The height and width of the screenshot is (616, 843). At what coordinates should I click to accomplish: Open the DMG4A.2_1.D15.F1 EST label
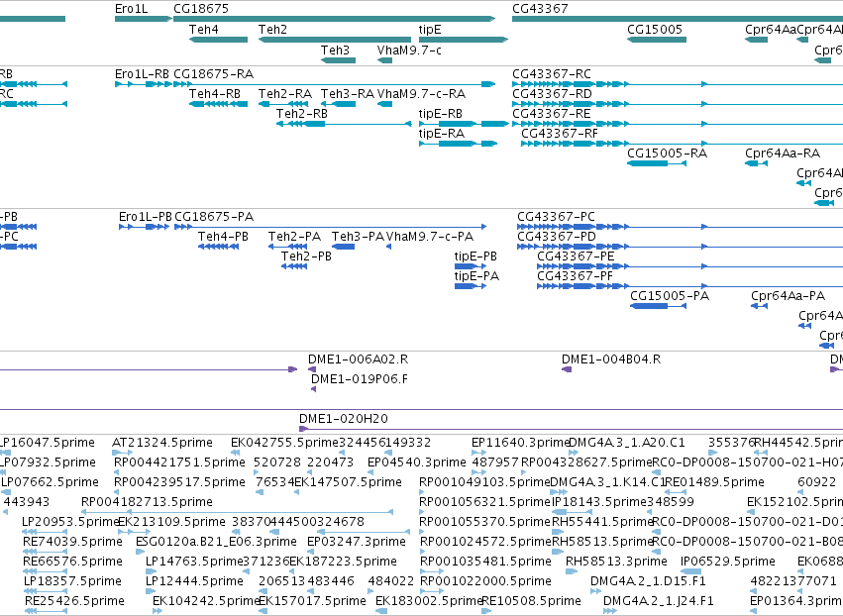[x=648, y=582]
